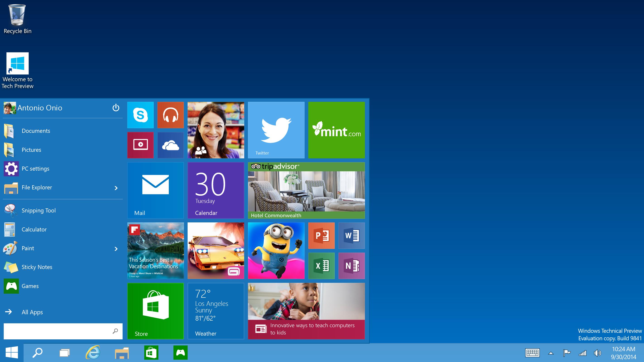Viewport: 644px width, 362px height.
Task: Launch Microsoft OneNote tile
Action: click(x=352, y=265)
